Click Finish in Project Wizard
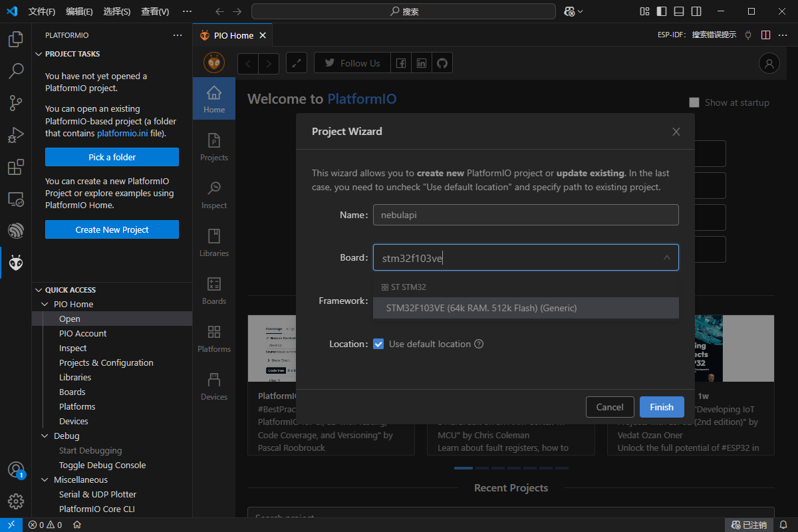This screenshot has height=532, width=798. (661, 407)
